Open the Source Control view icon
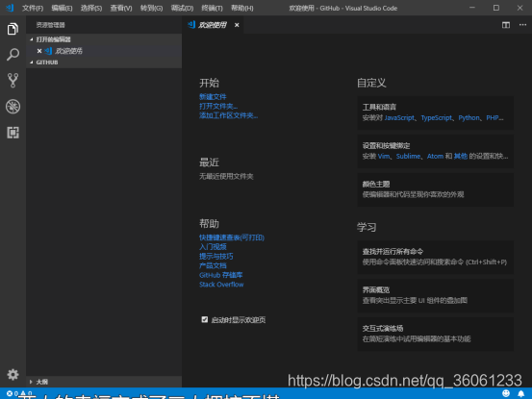532x399 pixels. click(x=13, y=81)
